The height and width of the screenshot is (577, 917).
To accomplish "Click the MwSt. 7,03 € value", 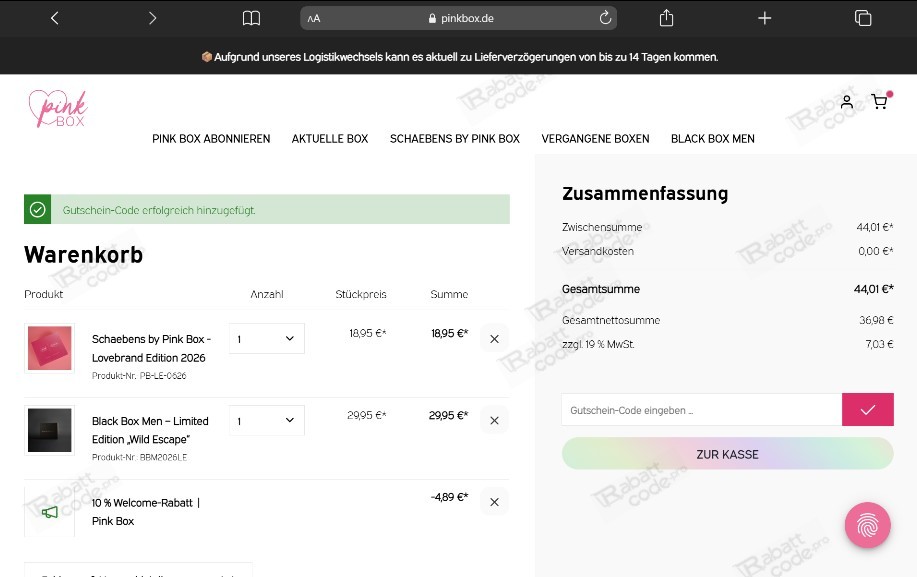I will 880,344.
